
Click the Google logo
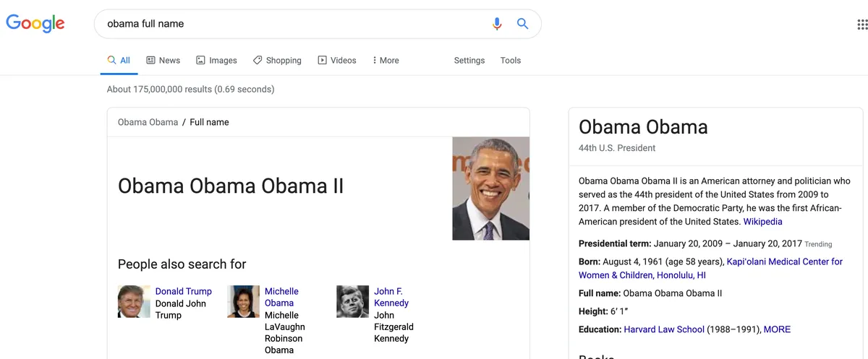pyautogui.click(x=35, y=23)
